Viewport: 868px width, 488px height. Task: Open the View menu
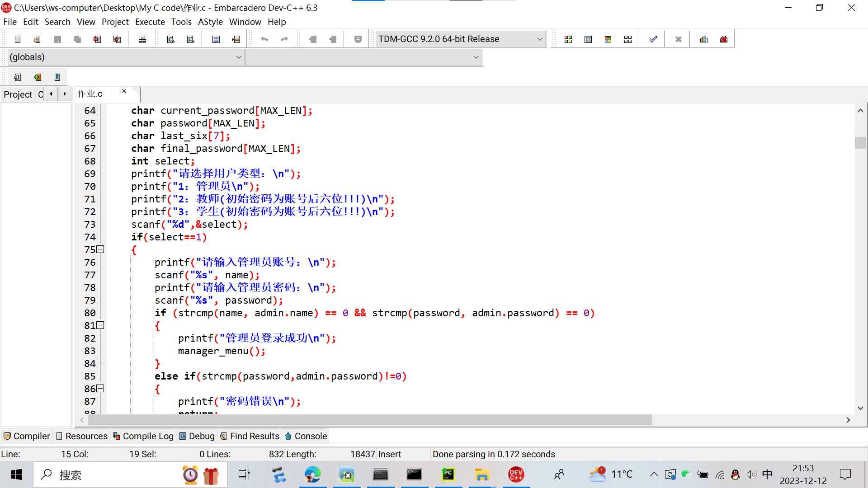point(86,22)
